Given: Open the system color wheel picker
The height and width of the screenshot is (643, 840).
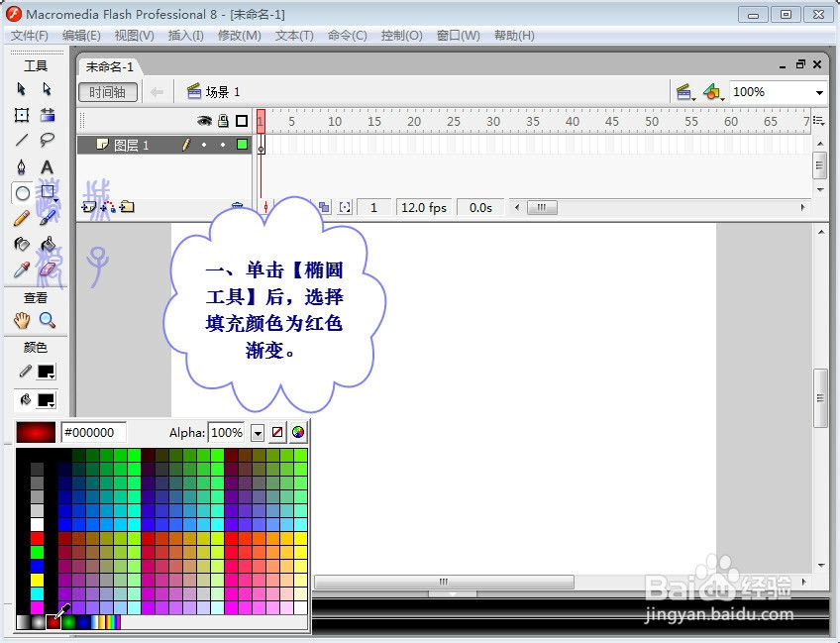Looking at the screenshot, I should (x=298, y=432).
